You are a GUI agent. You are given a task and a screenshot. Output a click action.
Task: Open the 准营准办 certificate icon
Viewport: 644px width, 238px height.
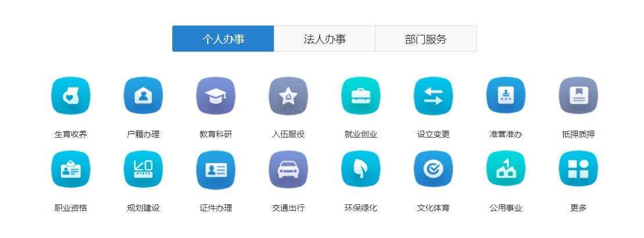point(505,96)
